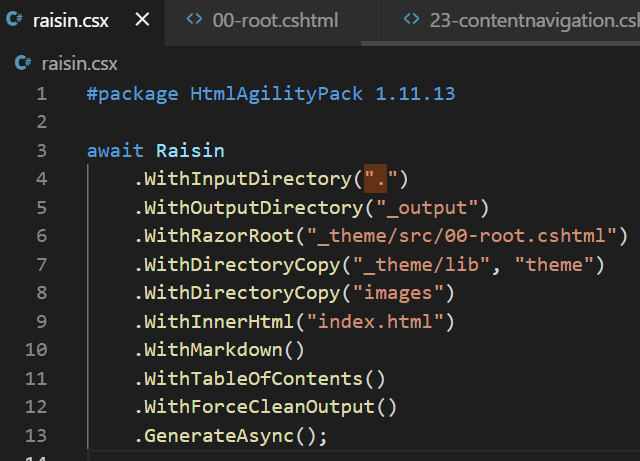Click the C# icon in the breadcrumb

pyautogui.click(x=23, y=64)
